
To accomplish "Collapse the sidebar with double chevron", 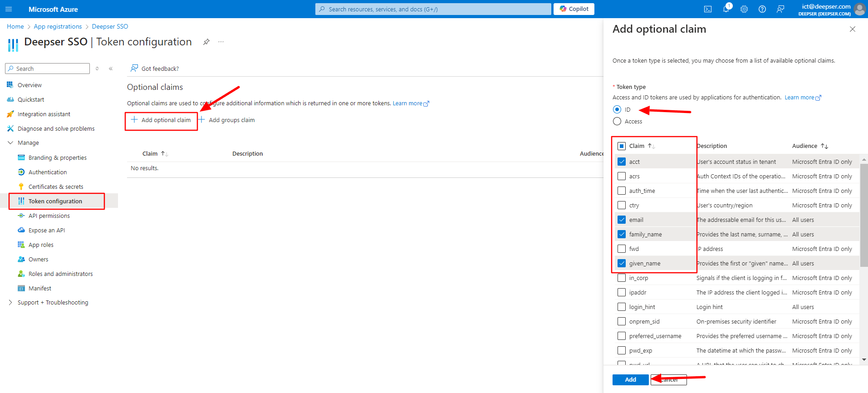I will [111, 69].
